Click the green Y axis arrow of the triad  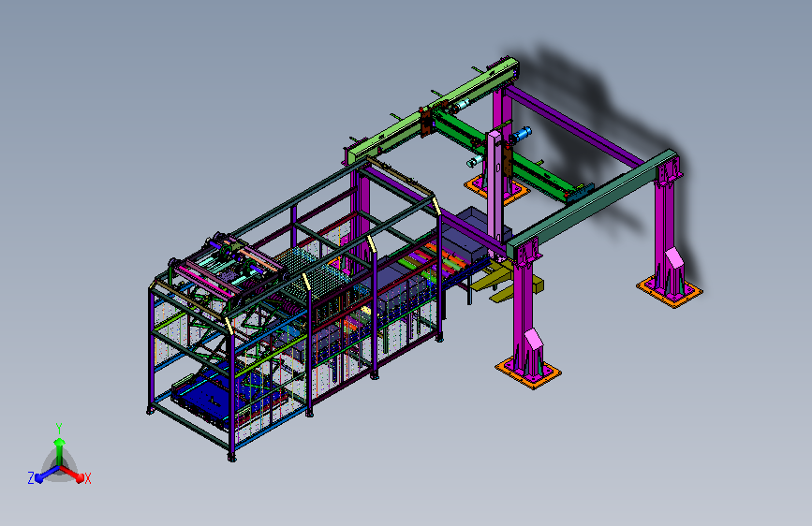(x=60, y=450)
